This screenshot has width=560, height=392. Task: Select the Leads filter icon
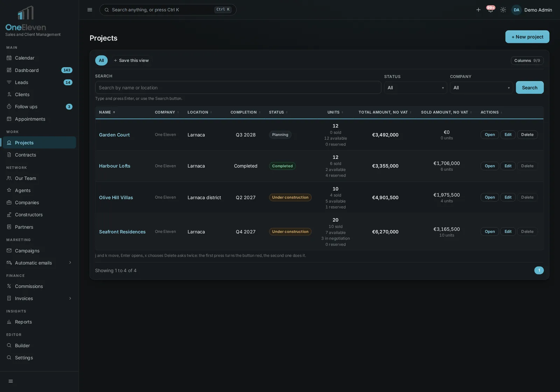(x=9, y=82)
